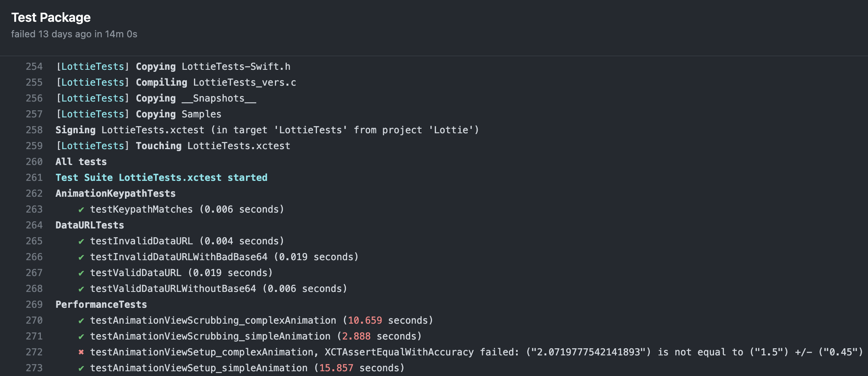Click 'failed 13 days ago in 14m 0s' status
Screen dimensions: 868x376
pyautogui.click(x=74, y=34)
